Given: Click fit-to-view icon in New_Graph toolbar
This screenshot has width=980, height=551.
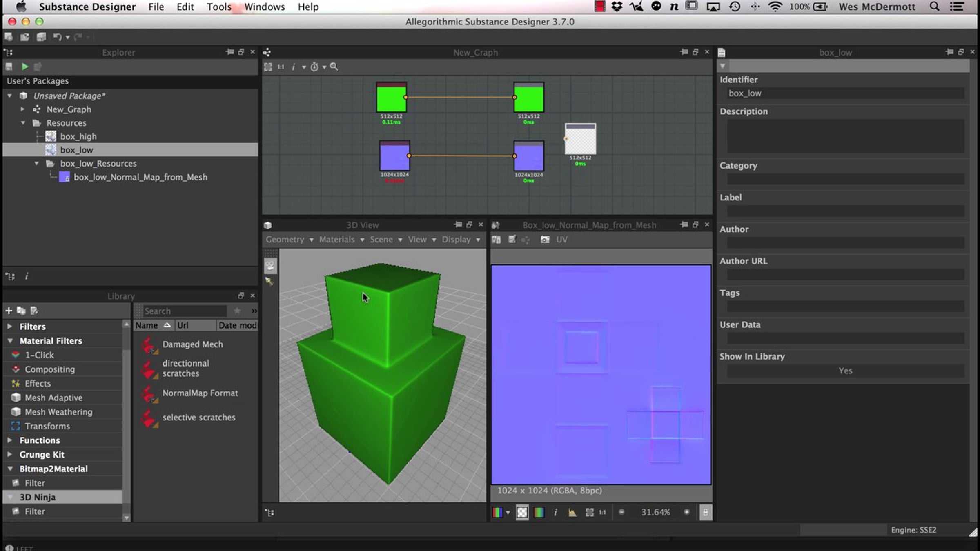Looking at the screenshot, I should click(268, 67).
